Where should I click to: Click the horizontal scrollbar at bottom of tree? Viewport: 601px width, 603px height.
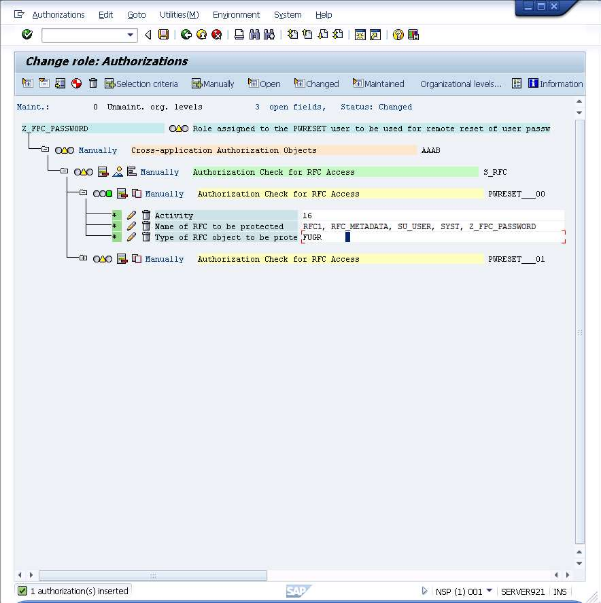300,575
